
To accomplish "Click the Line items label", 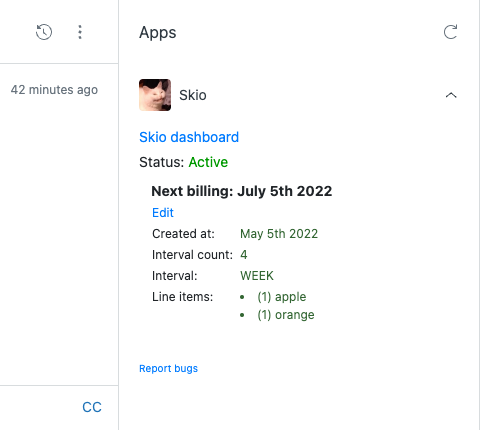I will tap(182, 297).
